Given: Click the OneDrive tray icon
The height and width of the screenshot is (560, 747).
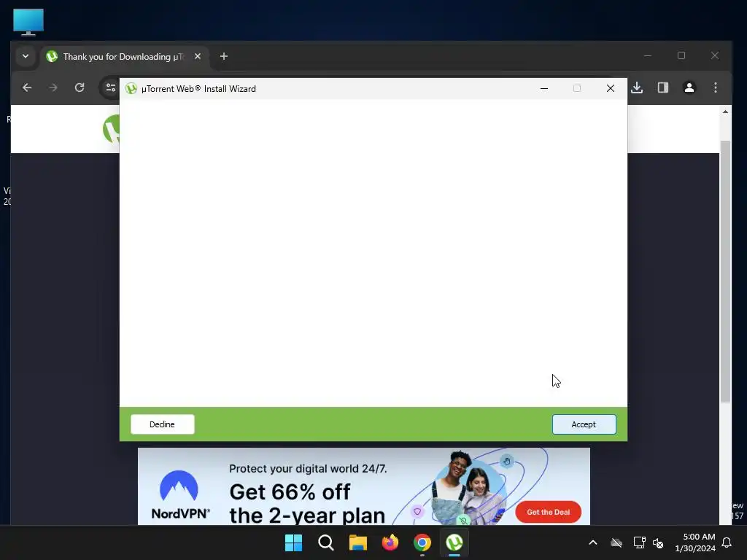Looking at the screenshot, I should point(616,542).
